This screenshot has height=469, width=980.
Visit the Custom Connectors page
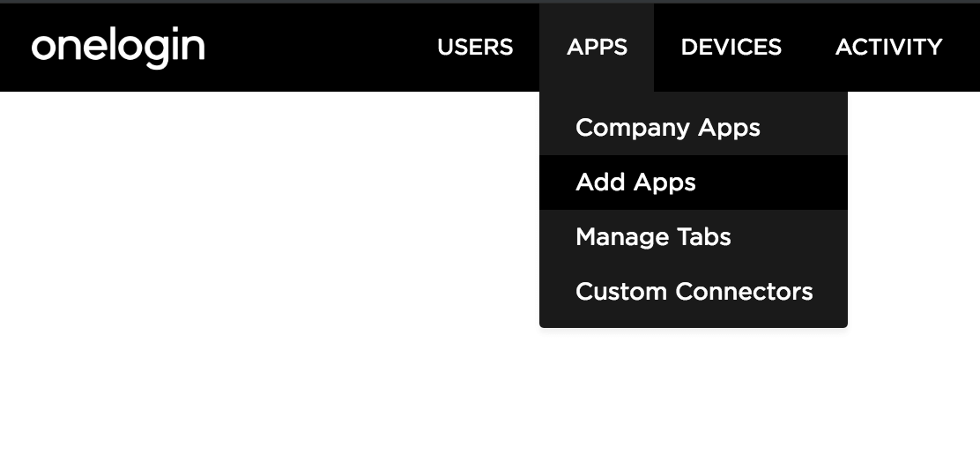coord(694,292)
